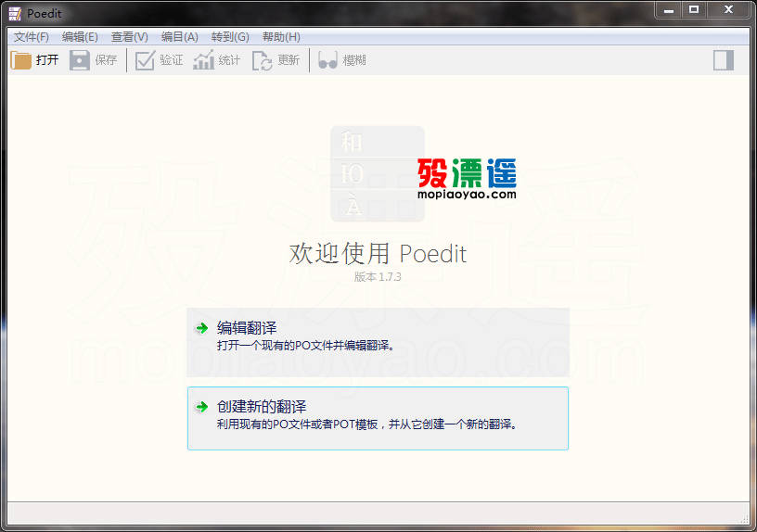Click the version text 版本 1.7.3
The height and width of the screenshot is (532, 757).
click(x=378, y=277)
